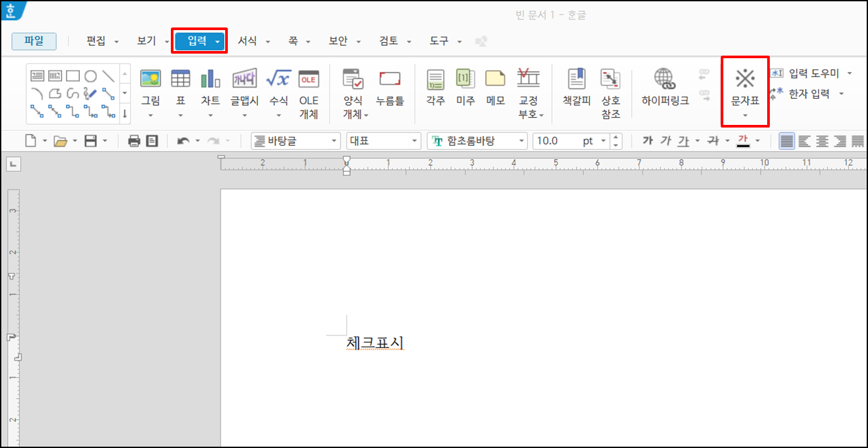The image size is (868, 448).
Task: Select the vertical text box shape
Action: [56, 77]
